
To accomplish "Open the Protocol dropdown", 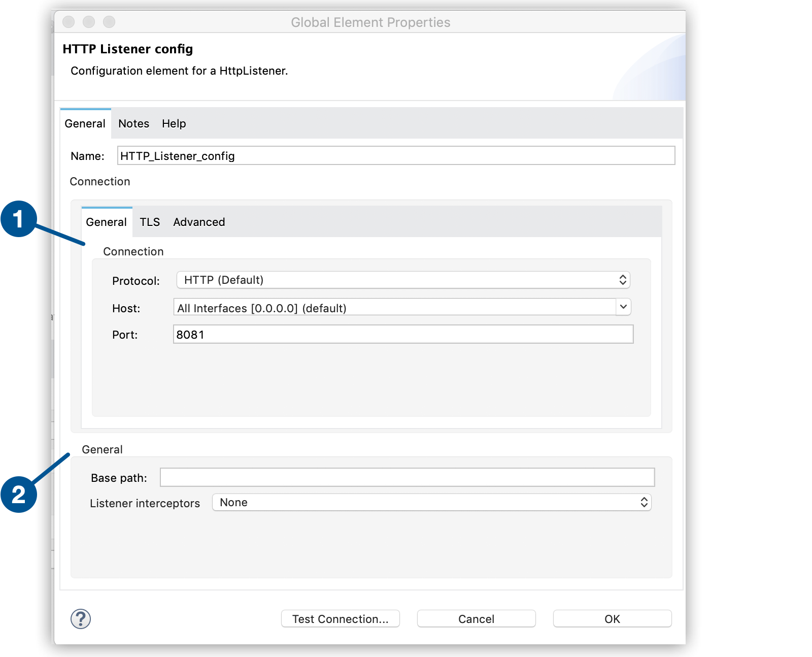I will [x=401, y=280].
